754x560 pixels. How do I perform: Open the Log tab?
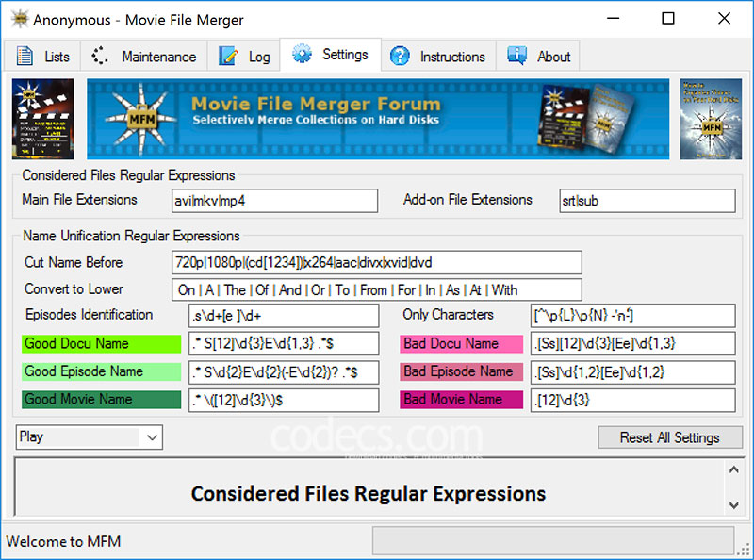pos(244,57)
